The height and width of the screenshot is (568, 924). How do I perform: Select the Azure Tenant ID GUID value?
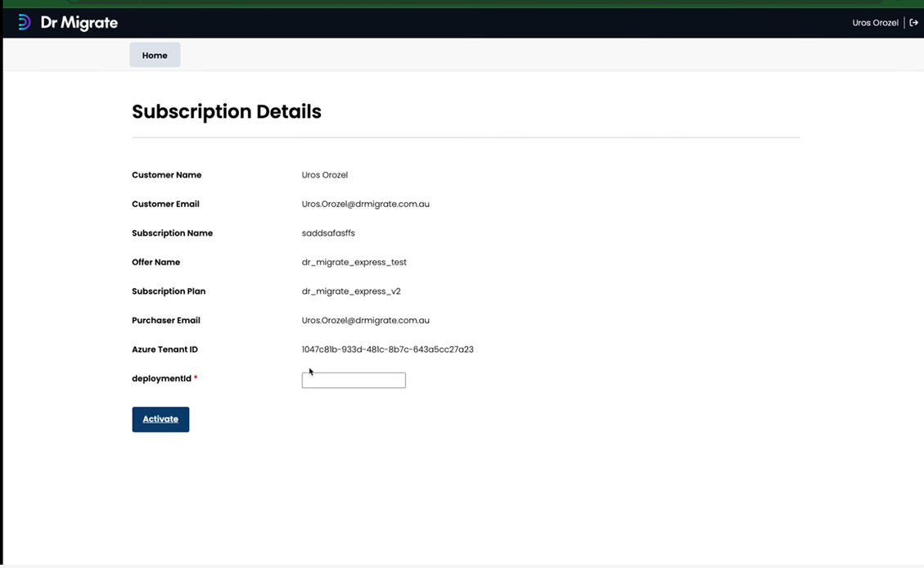click(x=388, y=349)
